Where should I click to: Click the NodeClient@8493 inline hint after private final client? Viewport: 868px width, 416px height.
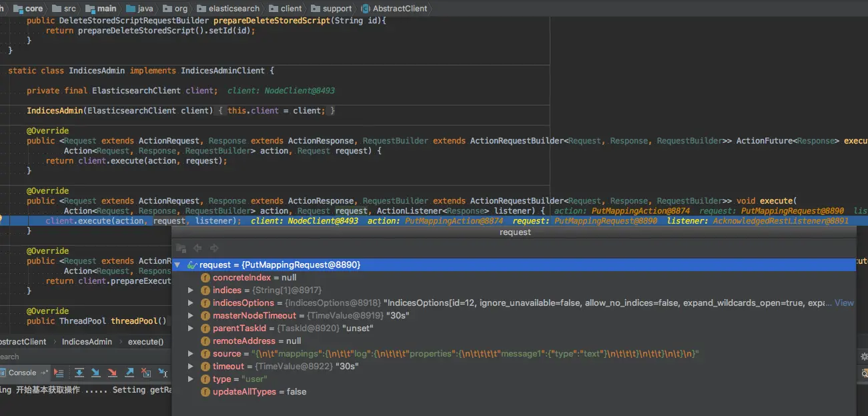(x=281, y=91)
